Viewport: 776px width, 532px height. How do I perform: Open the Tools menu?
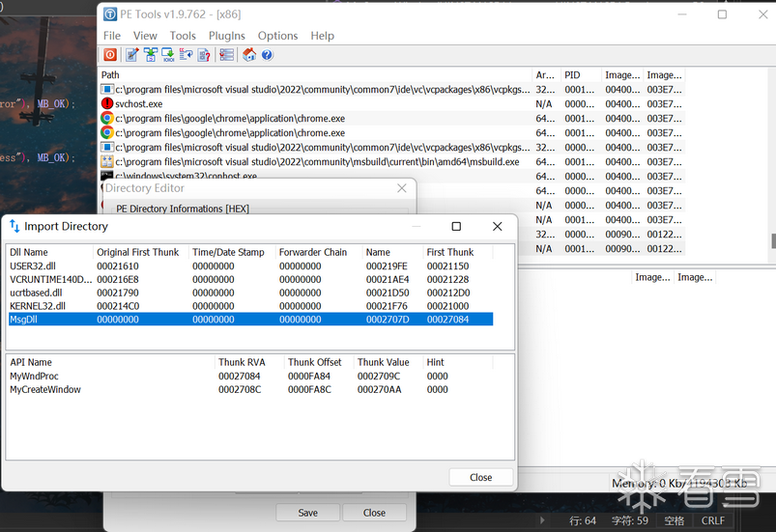pos(183,36)
